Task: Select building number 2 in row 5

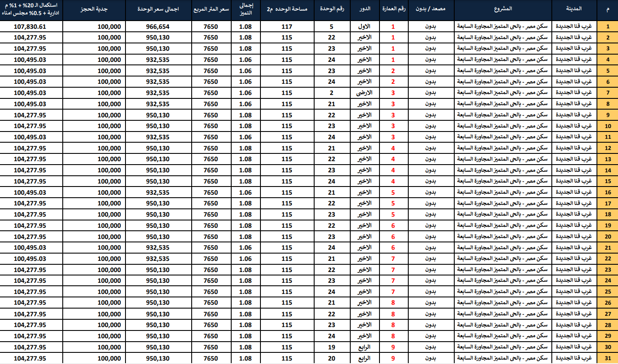Action: click(x=393, y=71)
